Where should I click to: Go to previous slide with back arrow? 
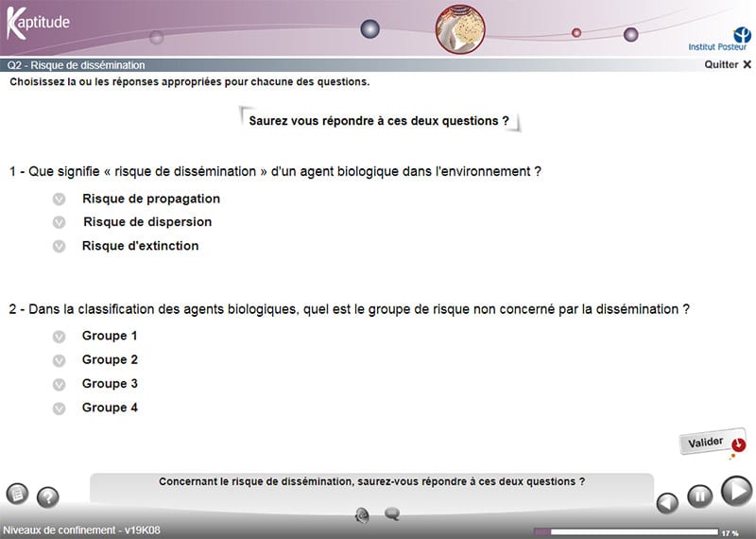(668, 503)
